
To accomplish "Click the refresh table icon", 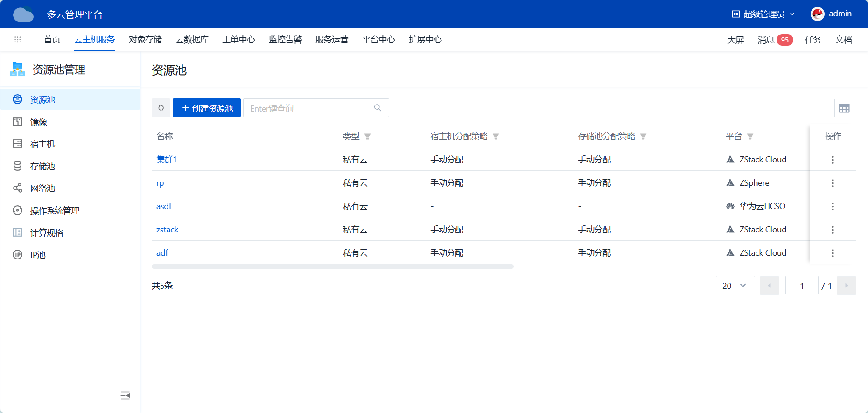I will pos(161,108).
